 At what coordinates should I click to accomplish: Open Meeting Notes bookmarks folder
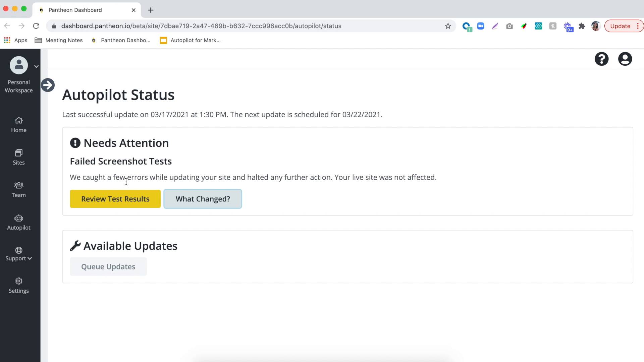click(x=59, y=40)
